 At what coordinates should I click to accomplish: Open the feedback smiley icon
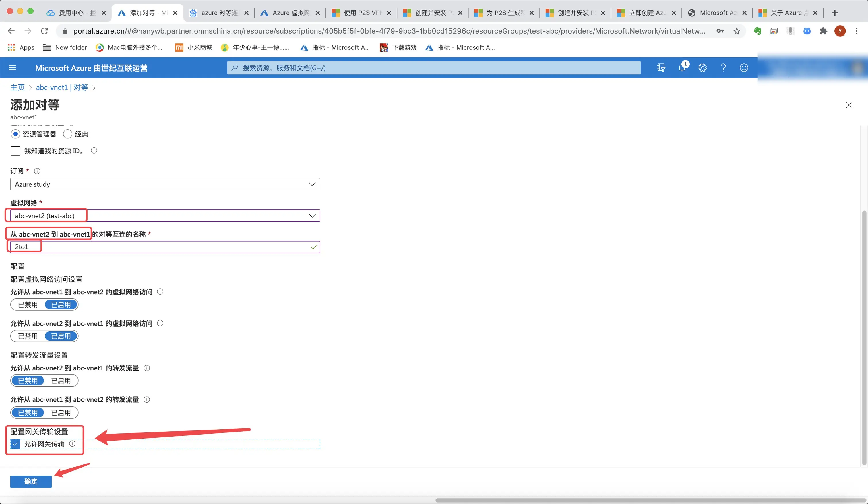[x=744, y=68]
